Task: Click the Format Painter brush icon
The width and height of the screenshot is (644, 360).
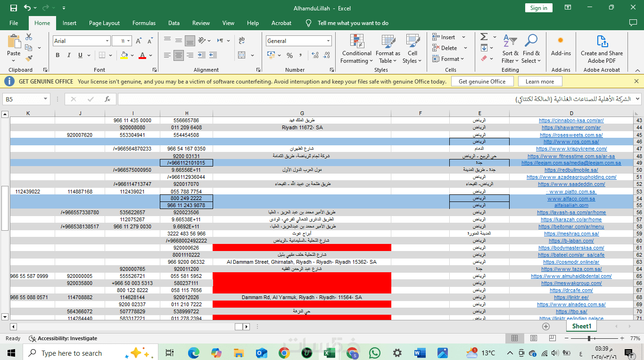Action: [29, 59]
